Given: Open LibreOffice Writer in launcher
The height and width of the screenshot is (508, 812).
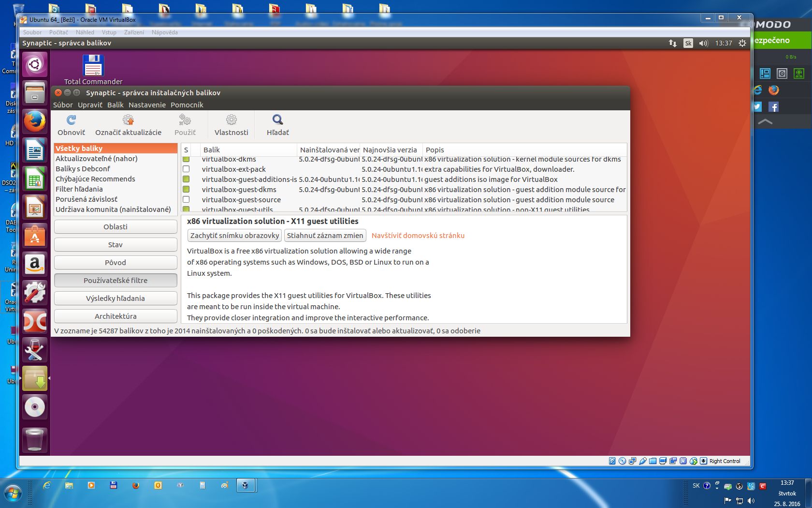Looking at the screenshot, I should coord(35,150).
